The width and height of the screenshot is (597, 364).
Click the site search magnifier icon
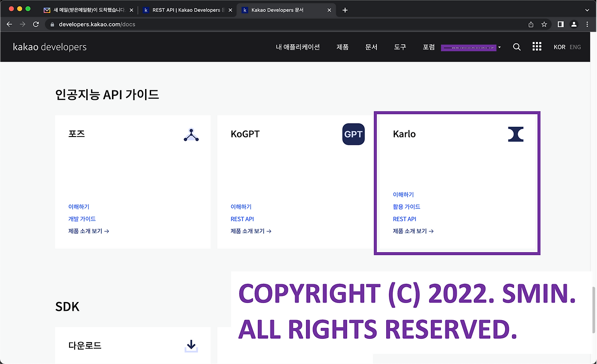click(517, 47)
